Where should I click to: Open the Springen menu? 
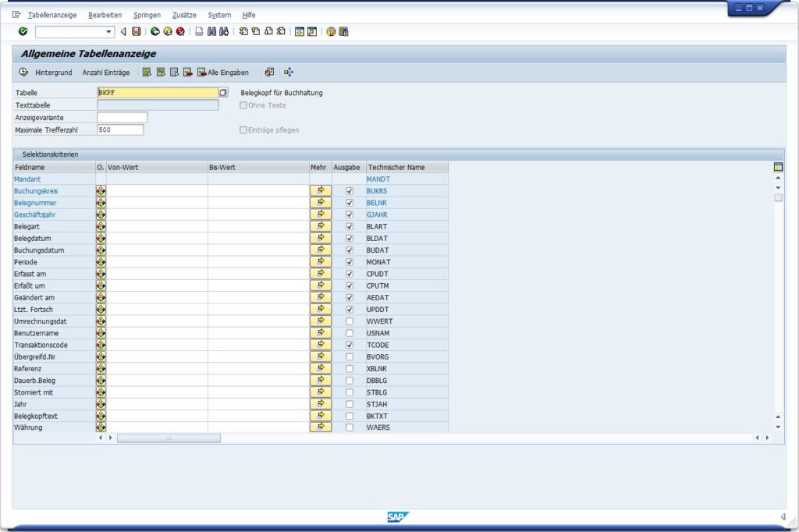[x=147, y=15]
